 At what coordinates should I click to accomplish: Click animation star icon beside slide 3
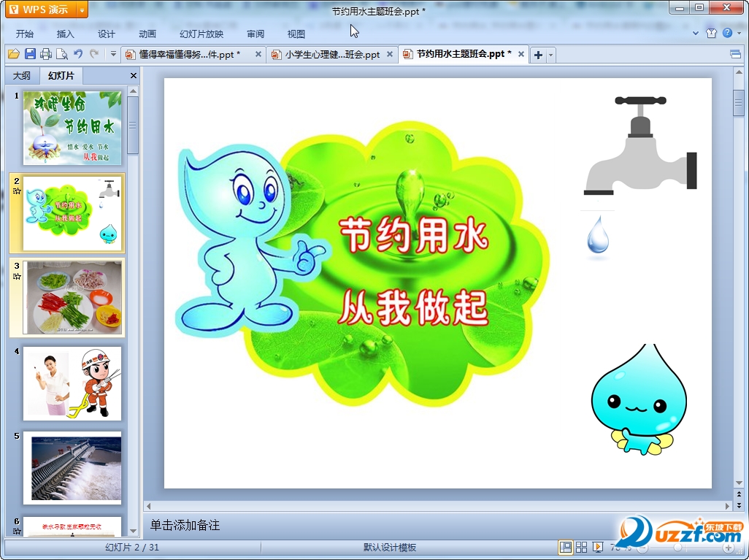(x=17, y=276)
